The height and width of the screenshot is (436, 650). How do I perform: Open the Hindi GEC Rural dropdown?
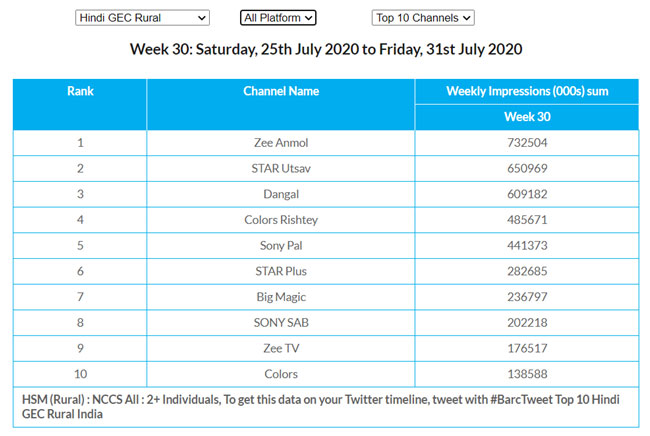coord(142,17)
